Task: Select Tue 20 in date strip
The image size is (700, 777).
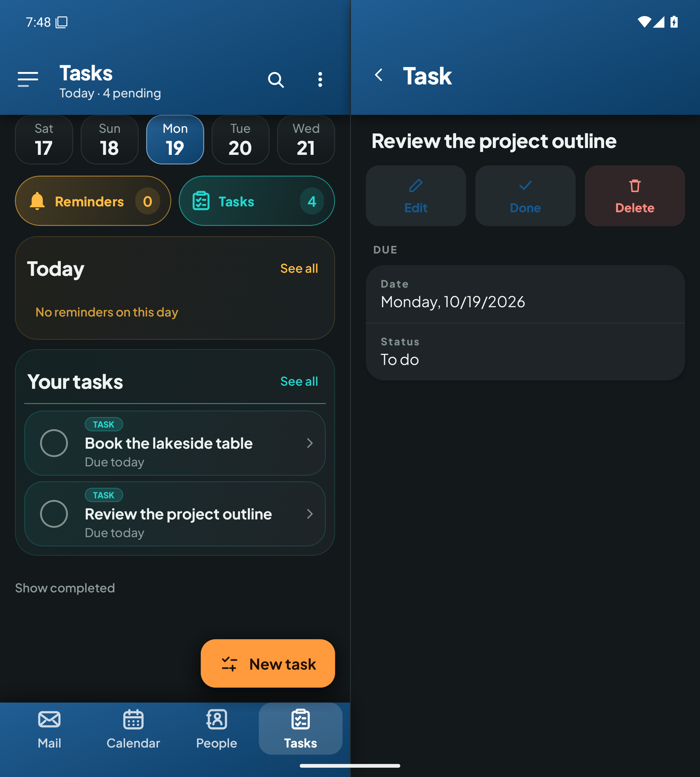Action: [240, 140]
